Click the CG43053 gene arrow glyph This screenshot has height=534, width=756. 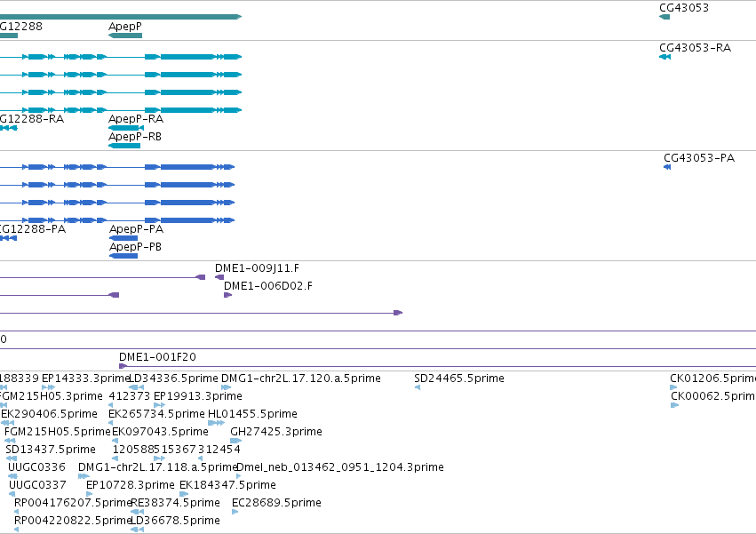point(664,18)
